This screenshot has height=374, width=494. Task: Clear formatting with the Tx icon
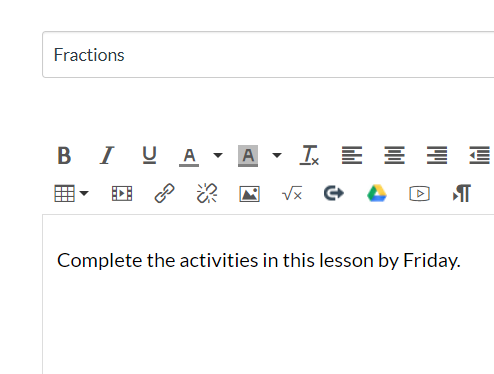[x=309, y=155]
